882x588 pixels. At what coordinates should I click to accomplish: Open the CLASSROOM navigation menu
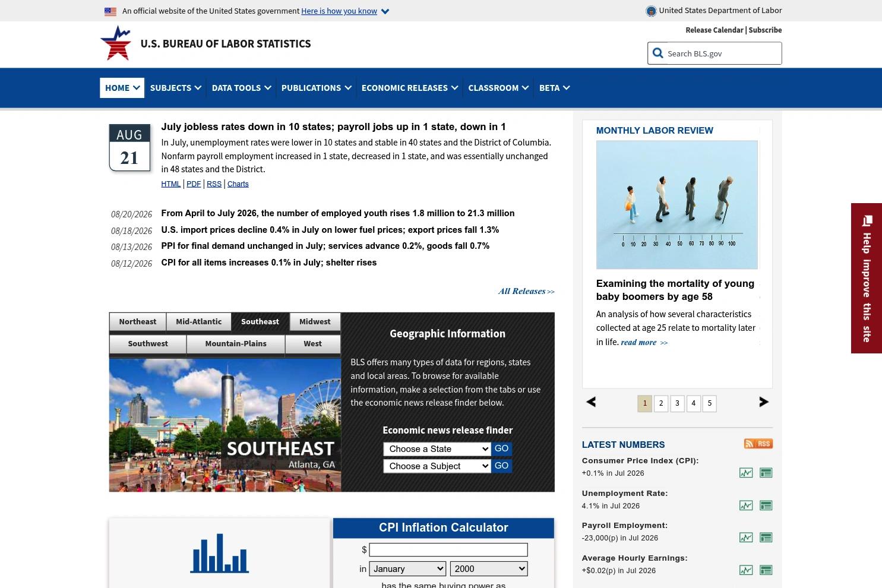pyautogui.click(x=498, y=87)
